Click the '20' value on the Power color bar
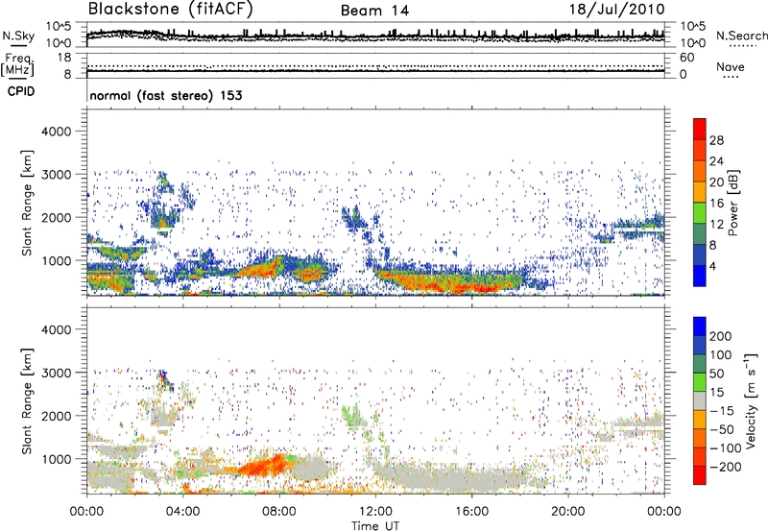This screenshot has width=768, height=532. coord(716,182)
